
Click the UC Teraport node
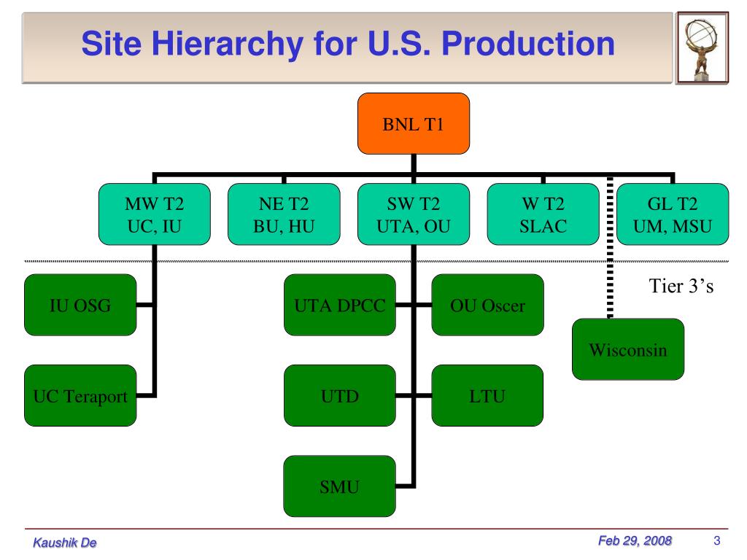click(80, 396)
